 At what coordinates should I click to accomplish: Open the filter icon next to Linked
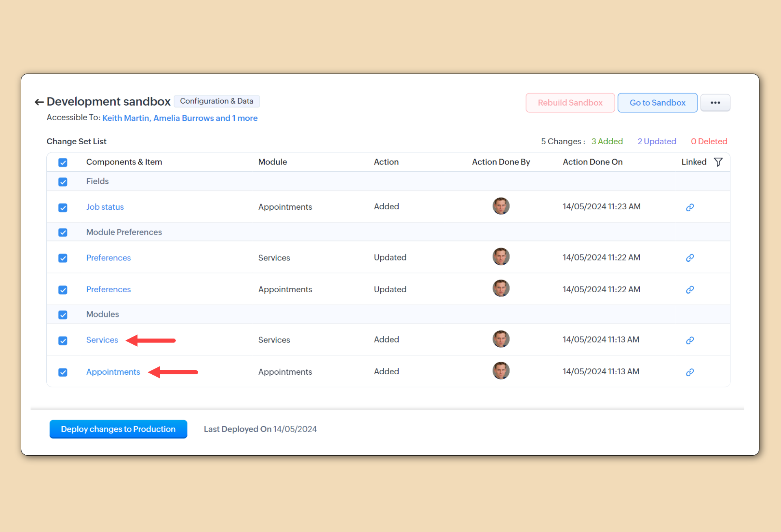point(718,162)
